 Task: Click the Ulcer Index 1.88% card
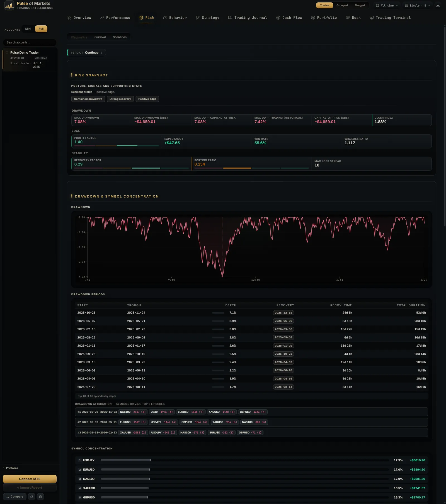402,120
